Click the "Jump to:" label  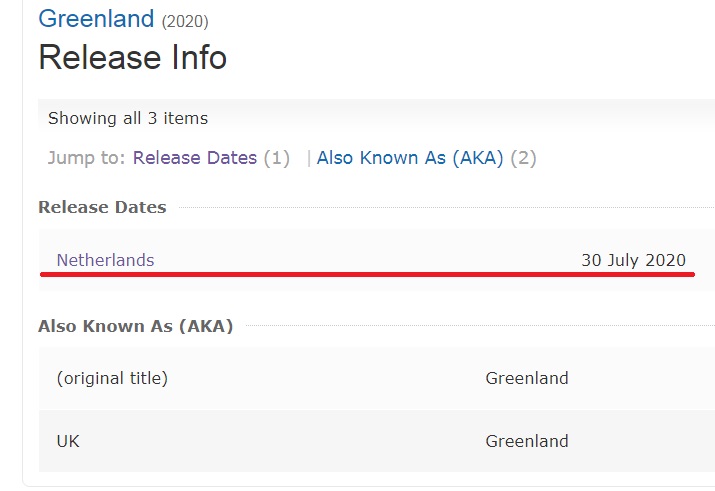click(87, 158)
